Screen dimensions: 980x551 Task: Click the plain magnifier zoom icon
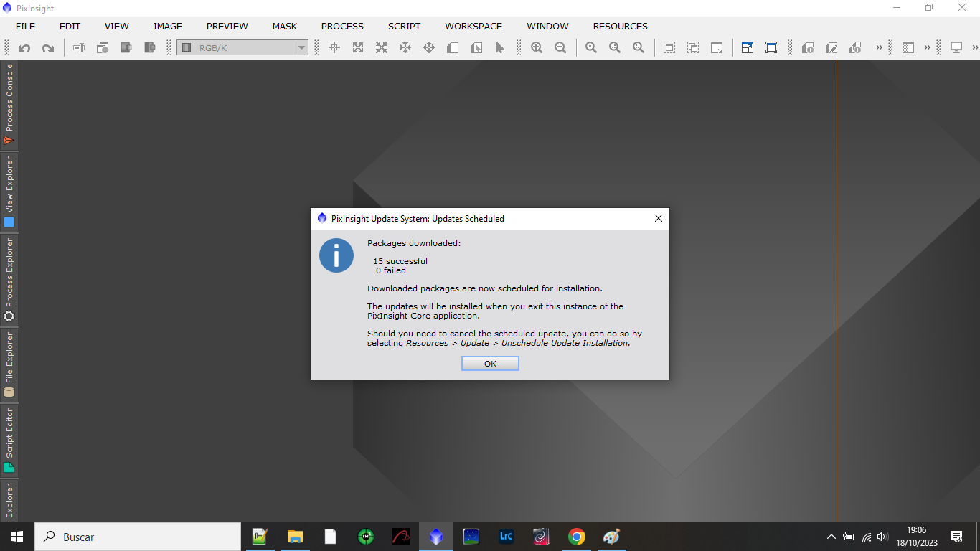pyautogui.click(x=591, y=48)
